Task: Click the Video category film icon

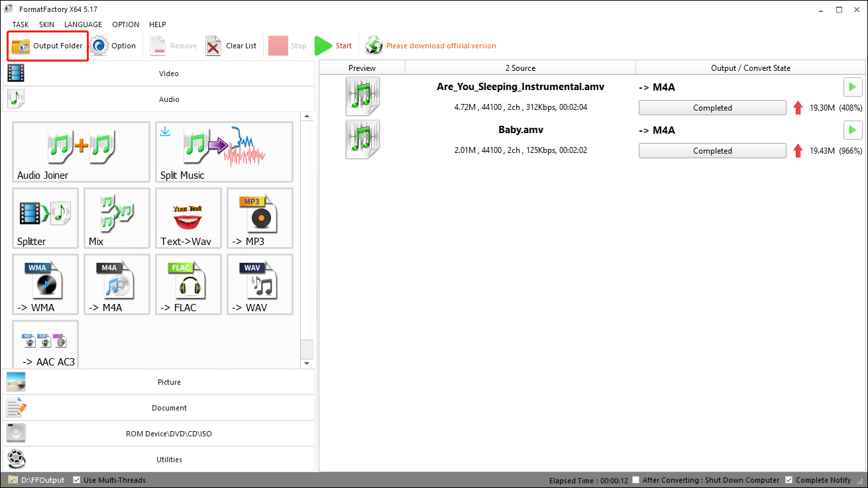Action: point(16,73)
